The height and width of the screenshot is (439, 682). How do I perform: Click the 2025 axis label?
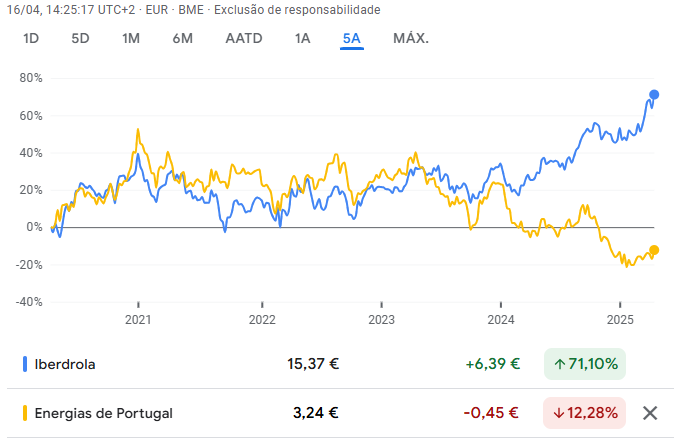620,320
